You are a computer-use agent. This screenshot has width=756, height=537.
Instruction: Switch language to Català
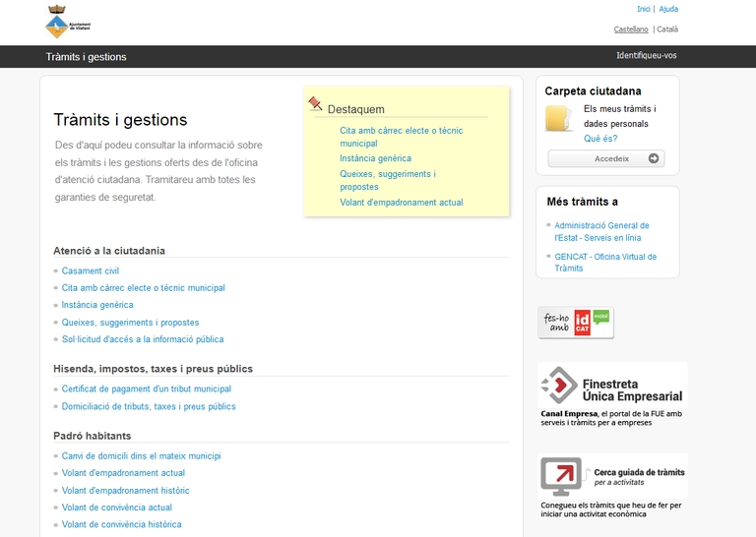coord(667,30)
